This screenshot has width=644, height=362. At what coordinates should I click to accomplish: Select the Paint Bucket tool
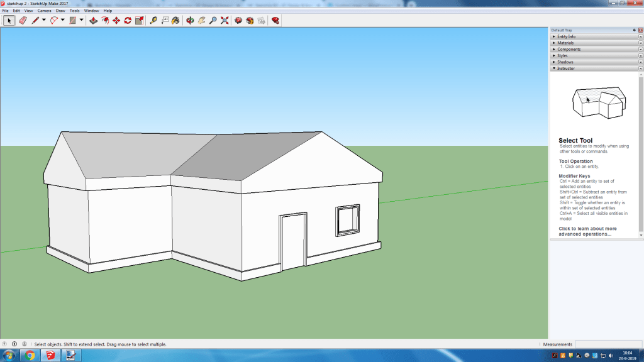coord(175,21)
